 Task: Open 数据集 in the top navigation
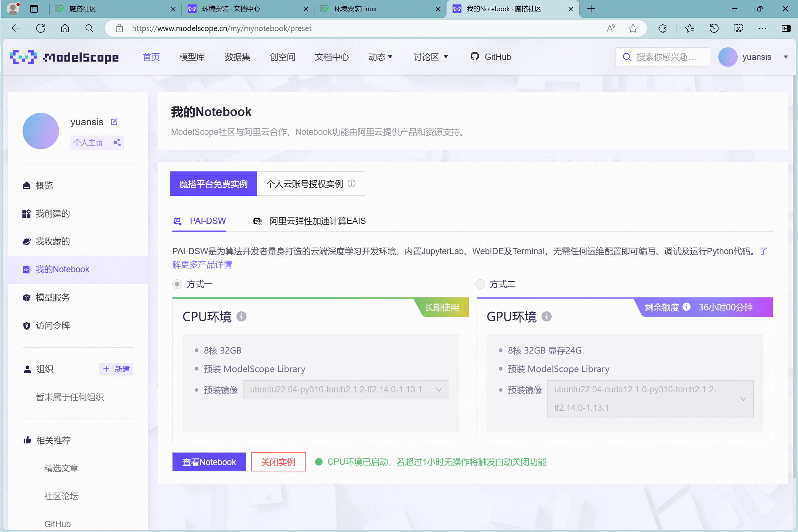tap(238, 57)
